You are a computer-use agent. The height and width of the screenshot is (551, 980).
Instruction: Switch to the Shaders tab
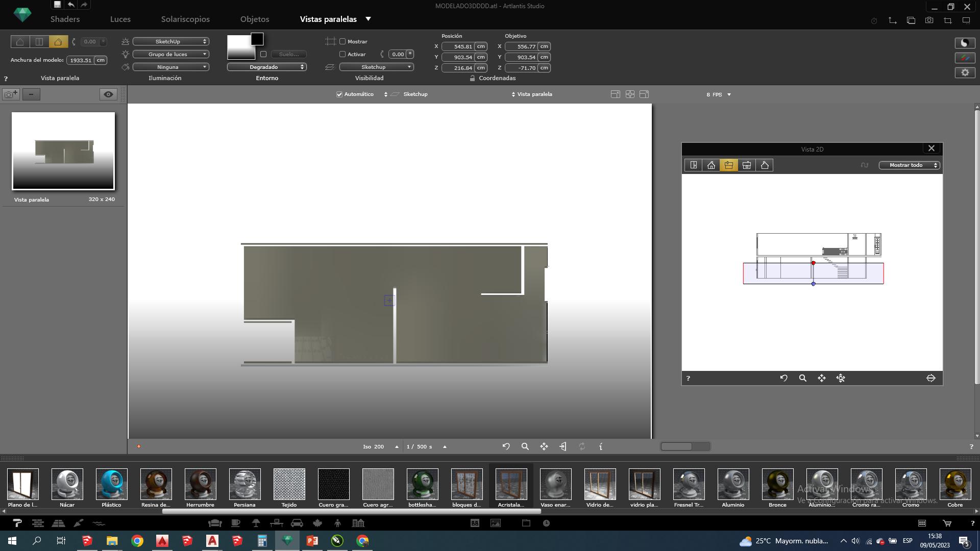point(65,19)
